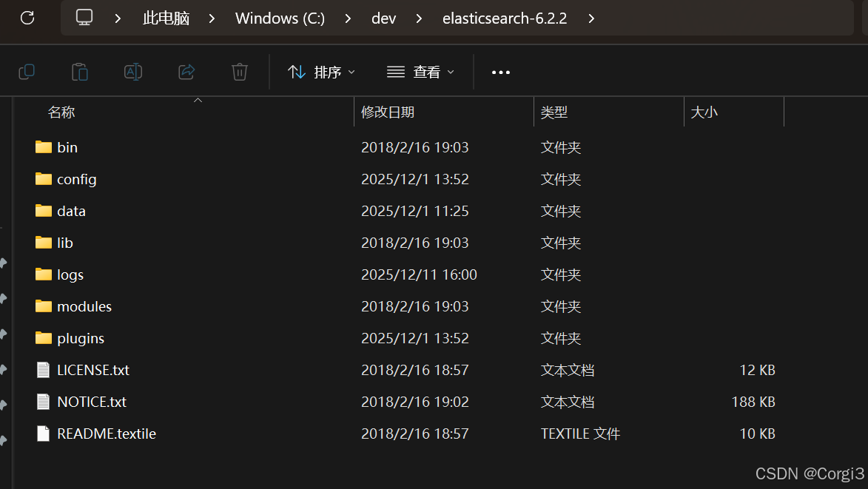The width and height of the screenshot is (868, 489).
Task: Open the 排序 (Sort) dropdown
Action: coord(322,71)
